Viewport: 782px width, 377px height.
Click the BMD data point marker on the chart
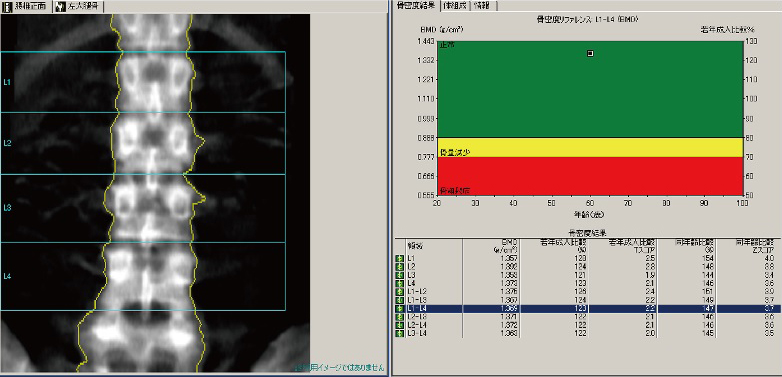590,53
